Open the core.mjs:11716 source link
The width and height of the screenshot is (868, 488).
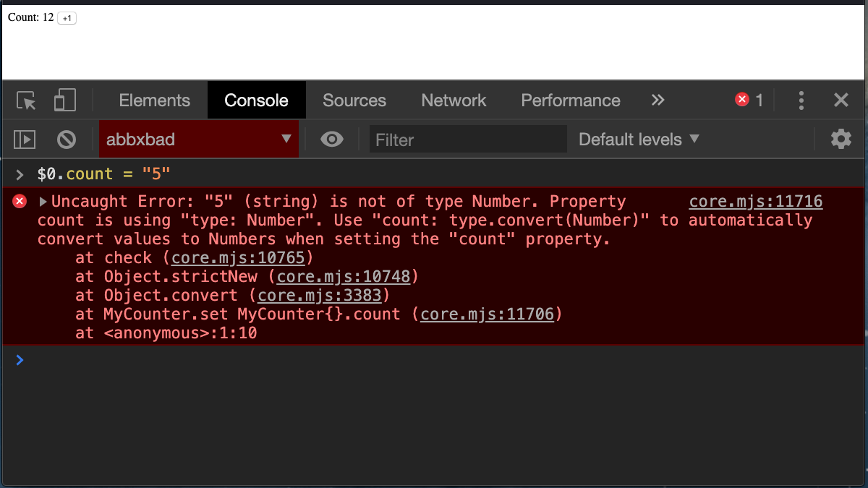point(756,202)
